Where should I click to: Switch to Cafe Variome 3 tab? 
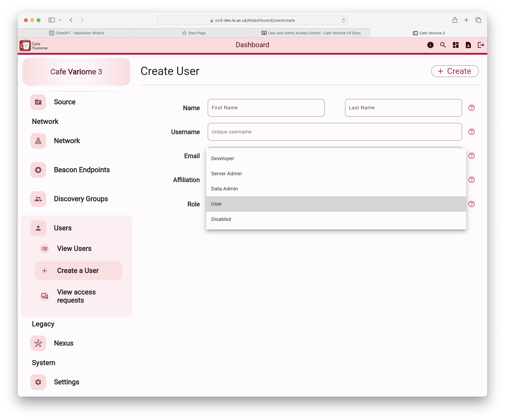click(x=429, y=33)
